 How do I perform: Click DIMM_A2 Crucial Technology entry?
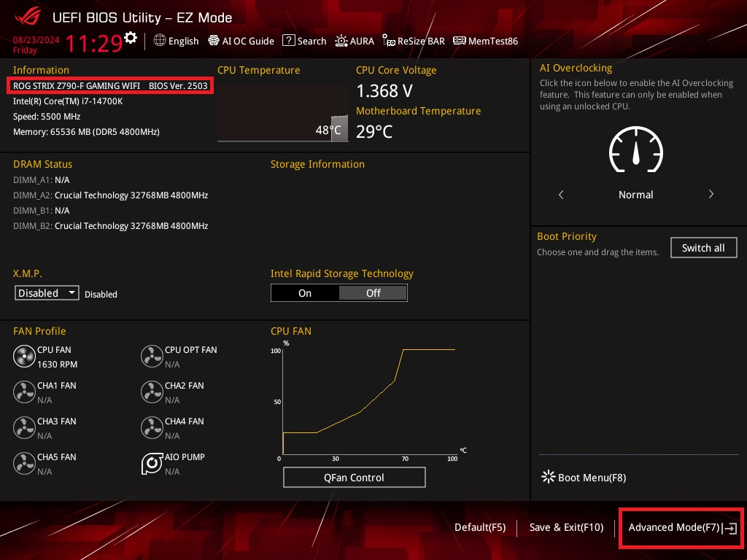[111, 195]
